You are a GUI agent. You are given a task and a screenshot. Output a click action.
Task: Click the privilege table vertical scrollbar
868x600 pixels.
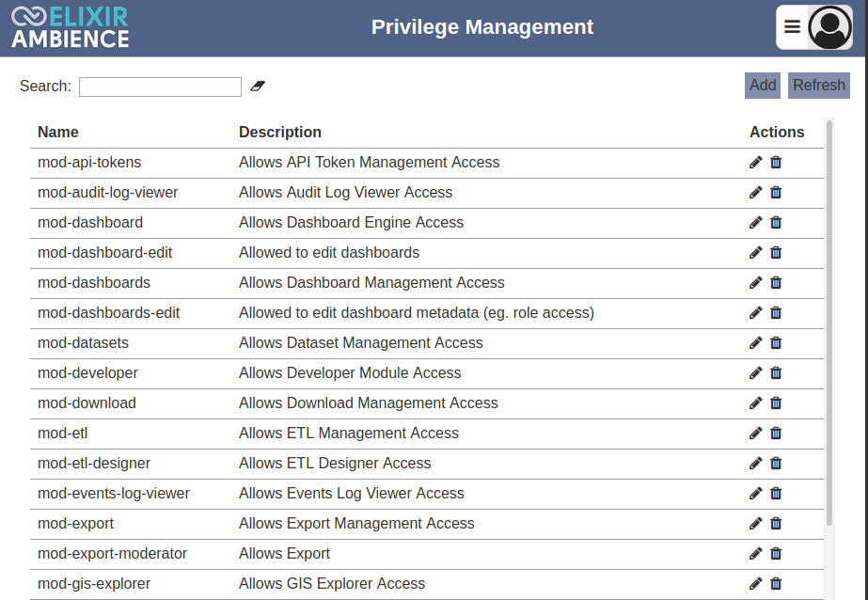pyautogui.click(x=829, y=323)
